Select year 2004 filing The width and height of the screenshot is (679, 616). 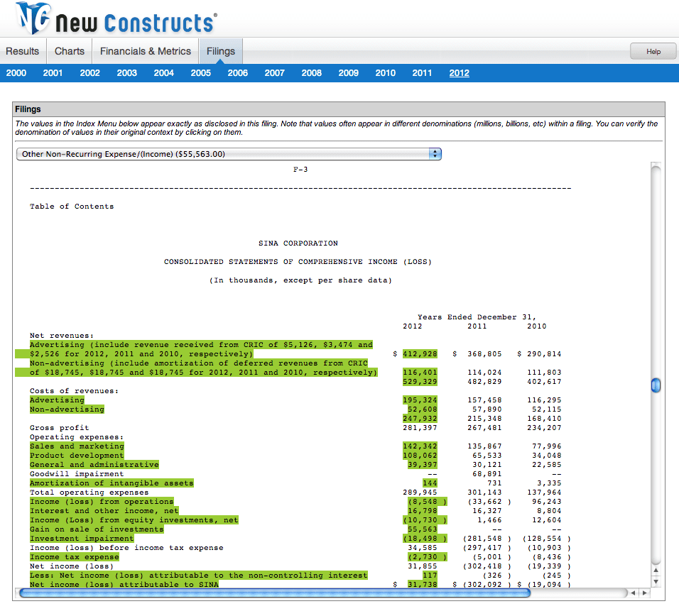163,73
